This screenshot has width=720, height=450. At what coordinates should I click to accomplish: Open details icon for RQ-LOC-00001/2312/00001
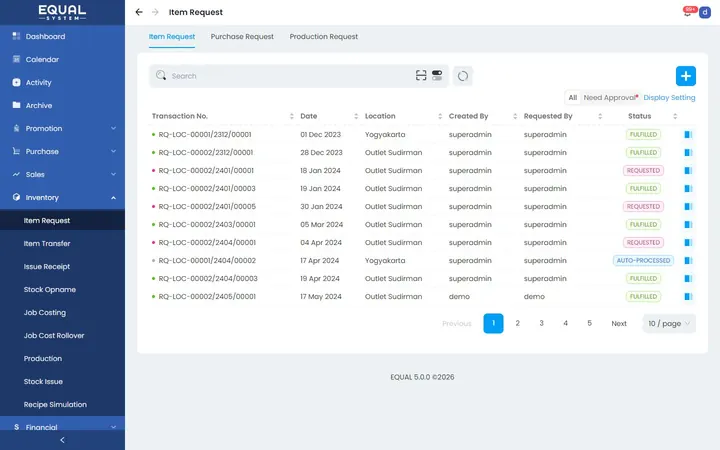[x=688, y=135]
